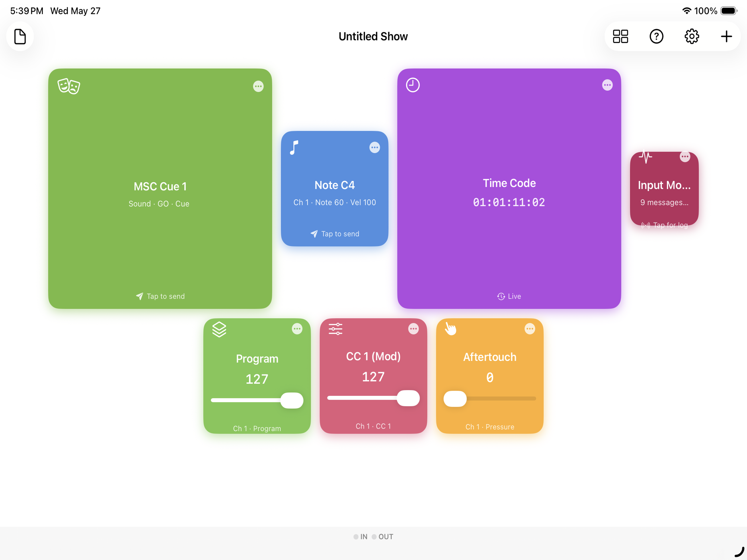Image resolution: width=747 pixels, height=560 pixels.
Task: Add a new widget with the plus button
Action: (726, 36)
